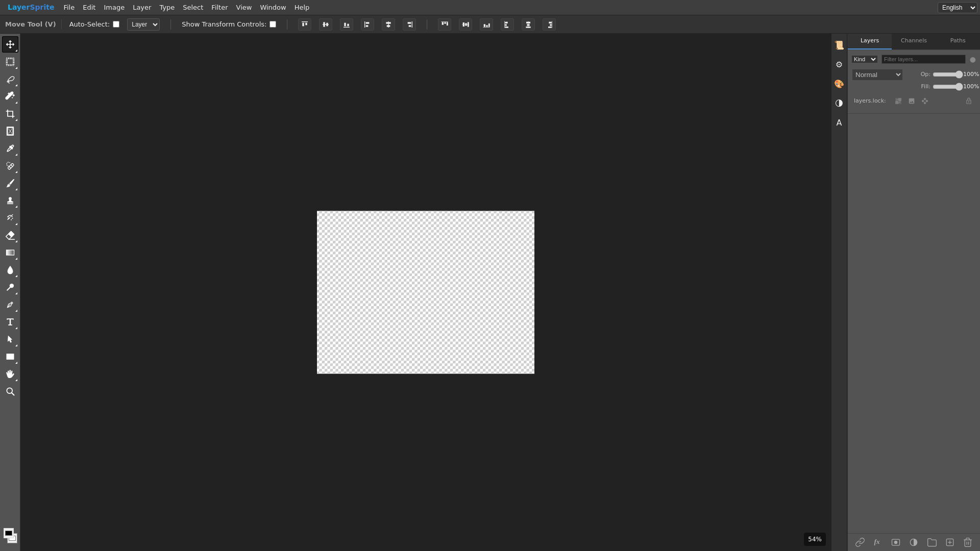
Task: Adjust the Opacity slider
Action: pos(947,74)
